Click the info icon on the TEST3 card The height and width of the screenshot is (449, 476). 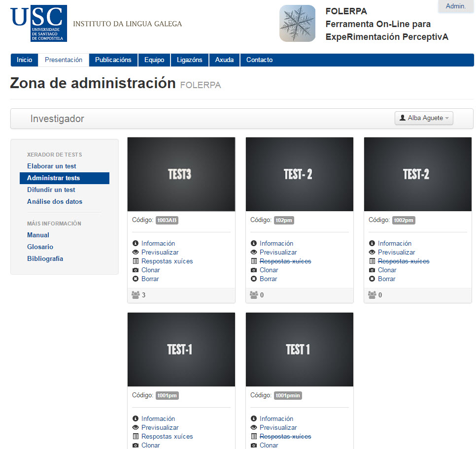(x=136, y=244)
